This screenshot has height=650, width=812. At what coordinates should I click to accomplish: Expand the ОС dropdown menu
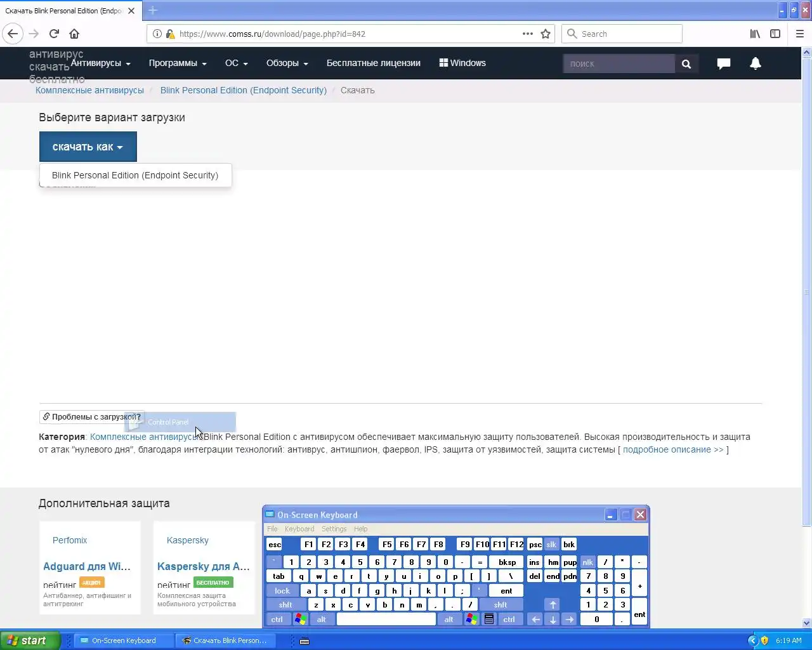(236, 63)
